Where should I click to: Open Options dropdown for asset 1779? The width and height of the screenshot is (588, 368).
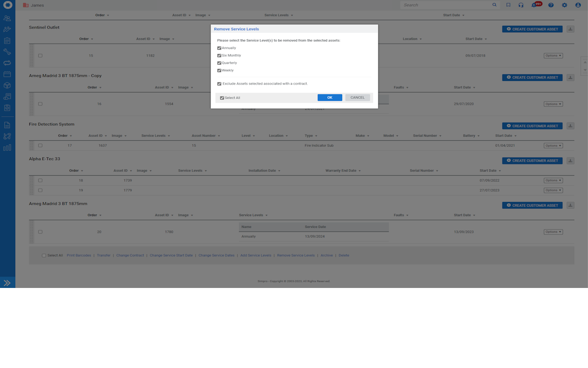tap(553, 190)
